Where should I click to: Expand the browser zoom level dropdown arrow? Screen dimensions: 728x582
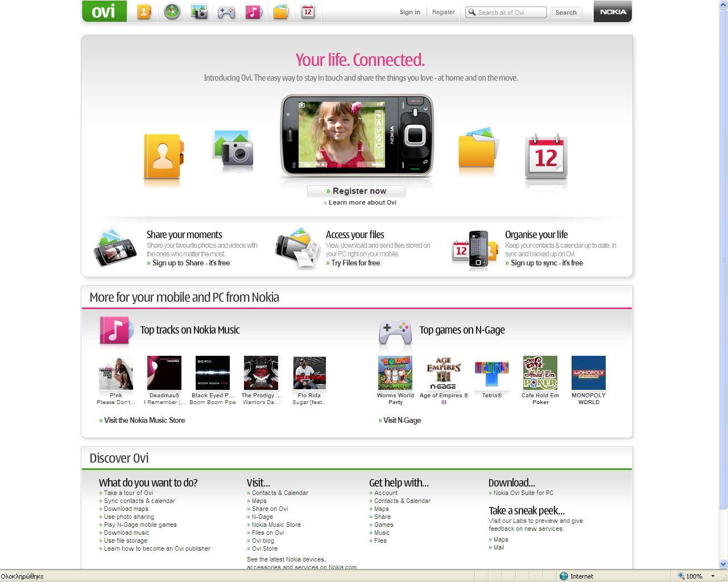pos(713,576)
